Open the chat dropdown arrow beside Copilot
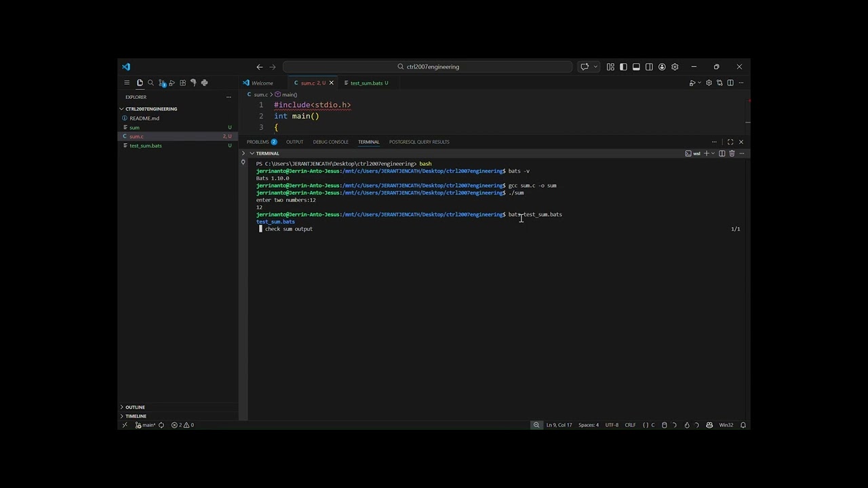The height and width of the screenshot is (488, 868). click(595, 66)
